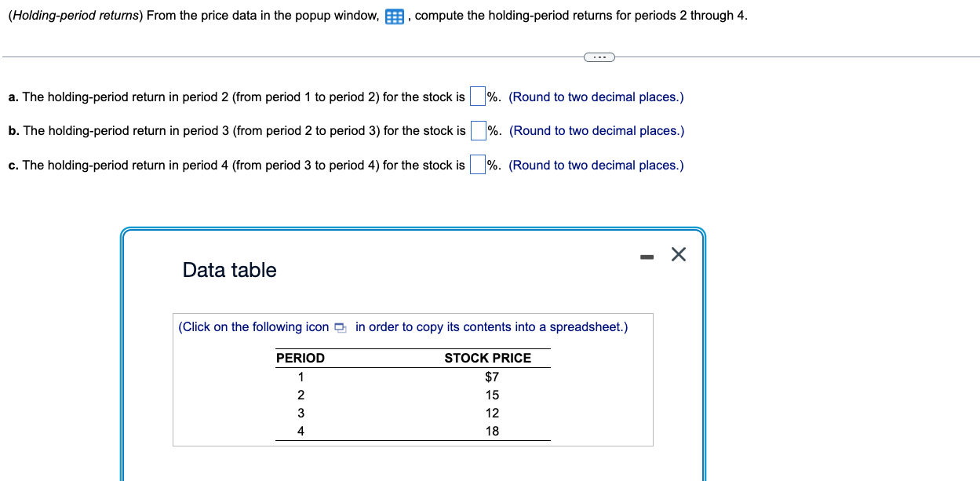Click the answer box for period 2 return
Image resolution: width=980 pixels, height=481 pixels.
point(477,96)
